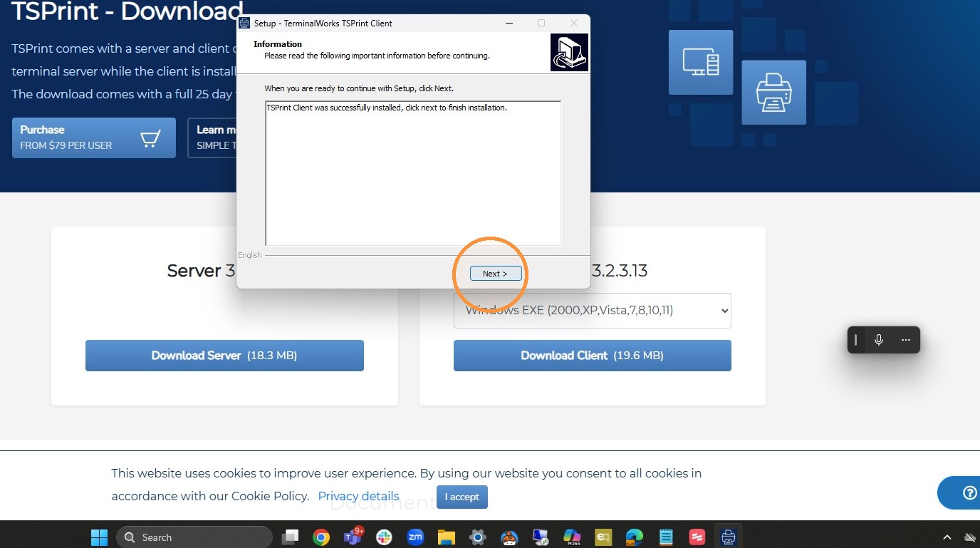Click the olive 'eq' taskbar icon
Image resolution: width=980 pixels, height=548 pixels.
point(603,537)
